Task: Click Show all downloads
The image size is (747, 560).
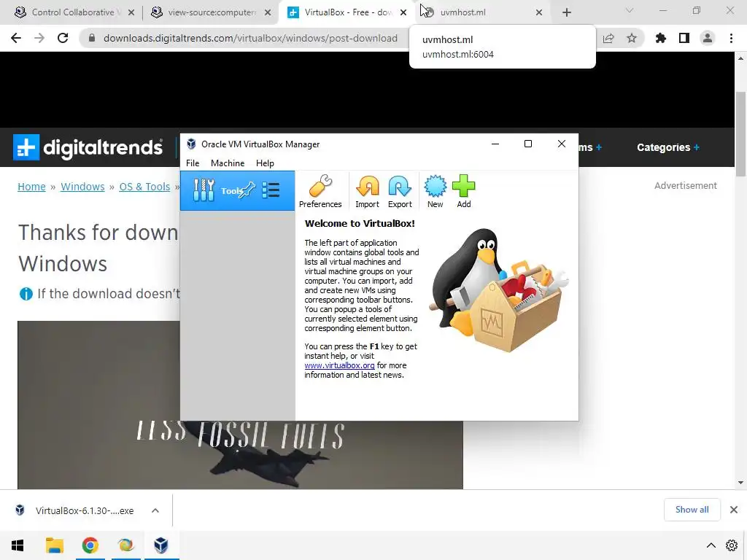Action: 692,510
